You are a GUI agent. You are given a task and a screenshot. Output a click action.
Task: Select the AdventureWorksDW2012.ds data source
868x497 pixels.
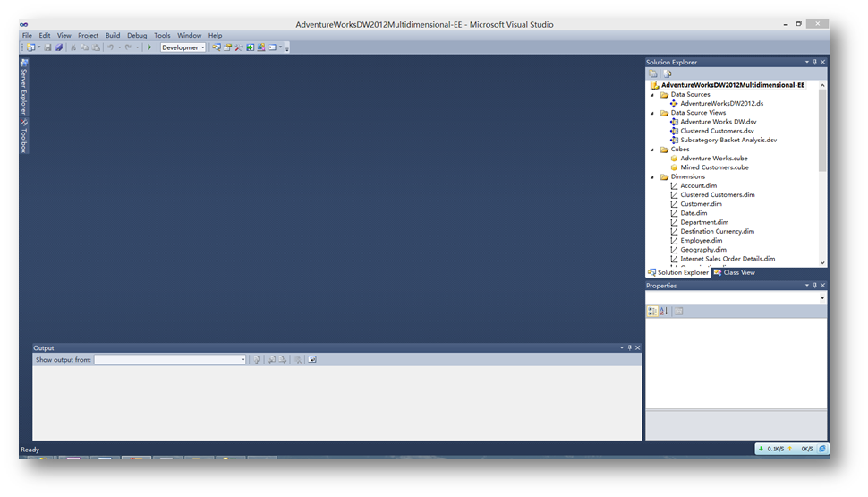coord(721,104)
